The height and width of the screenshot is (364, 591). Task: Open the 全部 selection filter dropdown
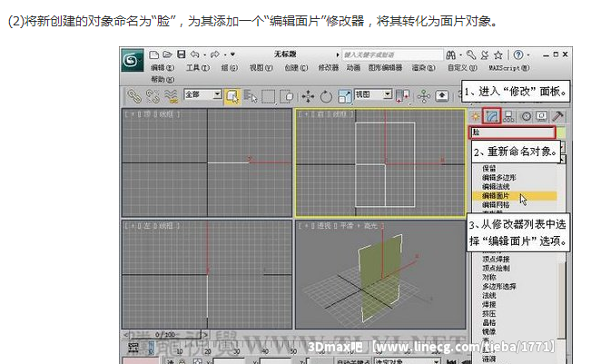pyautogui.click(x=202, y=94)
